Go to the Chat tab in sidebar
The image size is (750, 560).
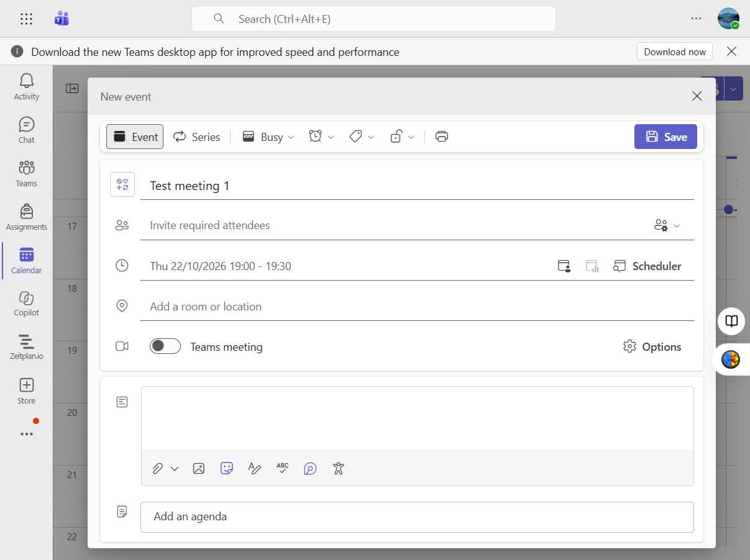pos(27,130)
